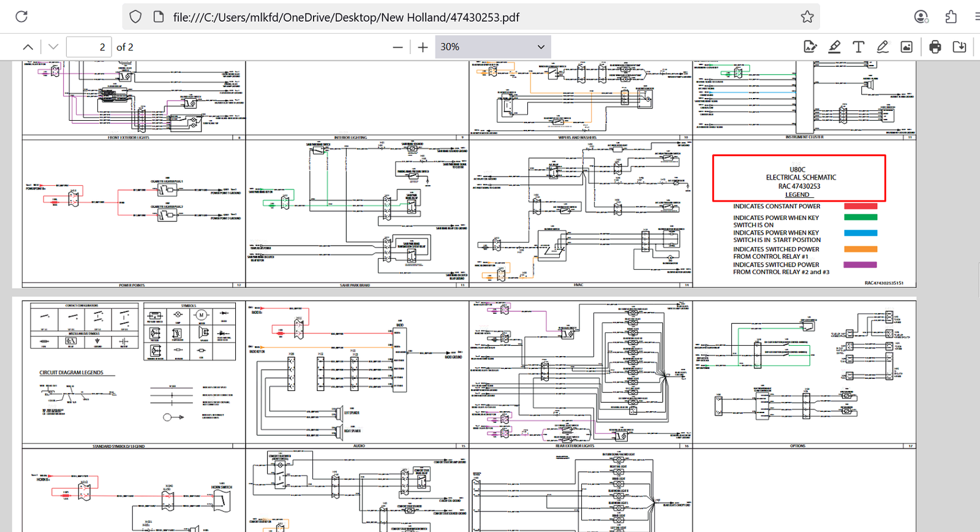
Task: Print the PDF document
Action: point(935,47)
